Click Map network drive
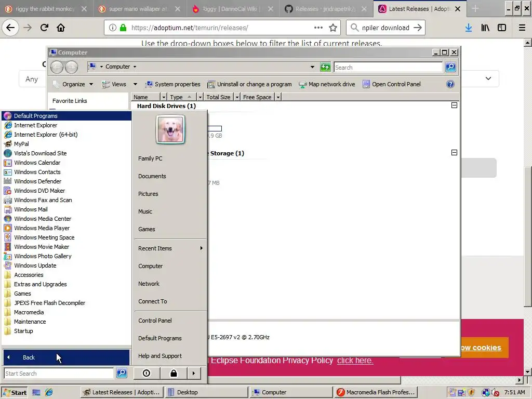The width and height of the screenshot is (532, 399). pyautogui.click(x=327, y=84)
